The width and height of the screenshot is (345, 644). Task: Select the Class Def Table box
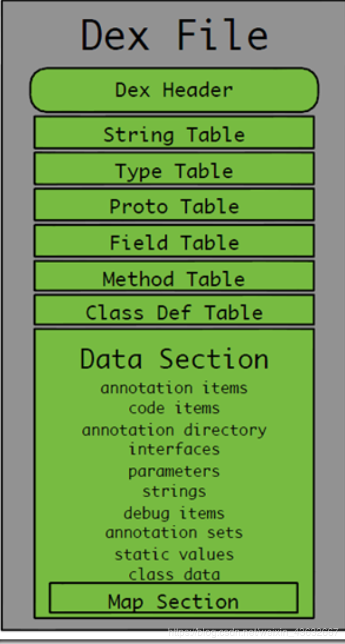point(174,309)
